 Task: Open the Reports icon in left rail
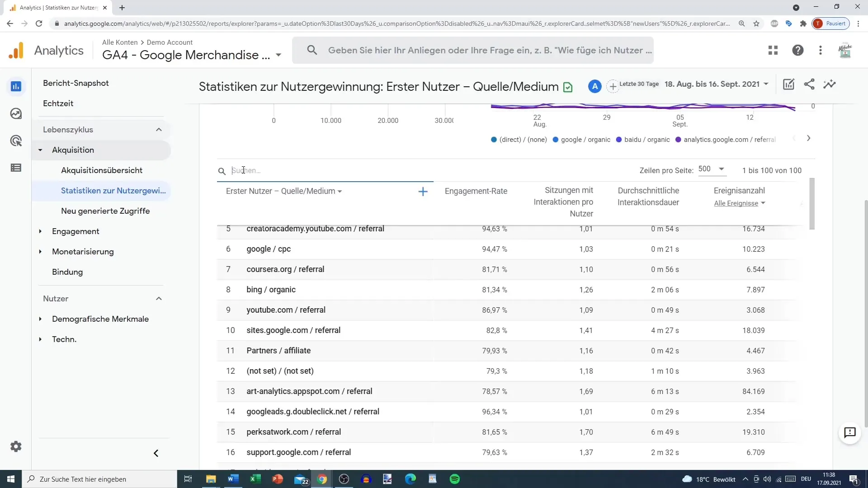tap(16, 86)
